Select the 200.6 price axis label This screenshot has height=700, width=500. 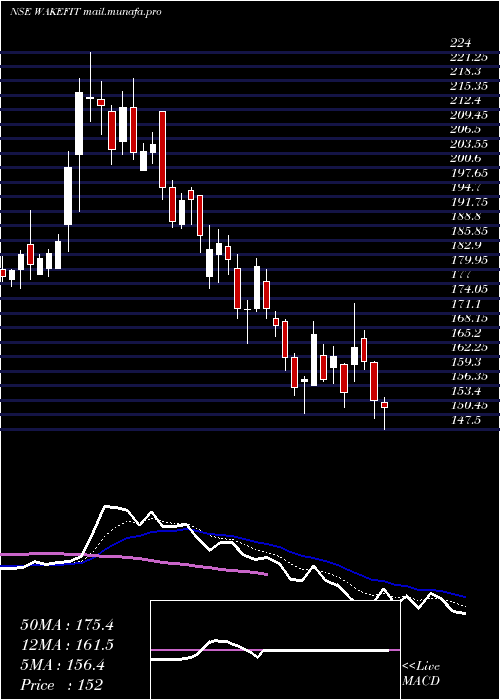click(x=465, y=158)
